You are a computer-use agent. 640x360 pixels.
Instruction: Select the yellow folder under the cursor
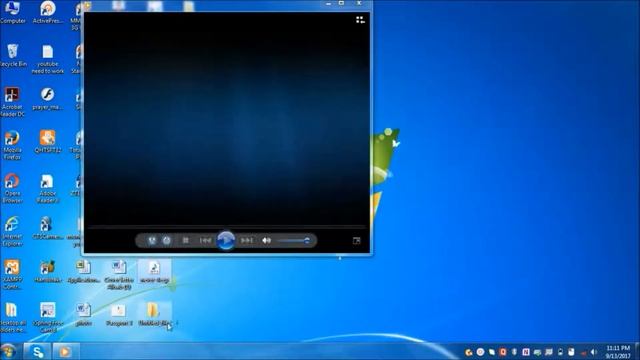[x=154, y=315]
